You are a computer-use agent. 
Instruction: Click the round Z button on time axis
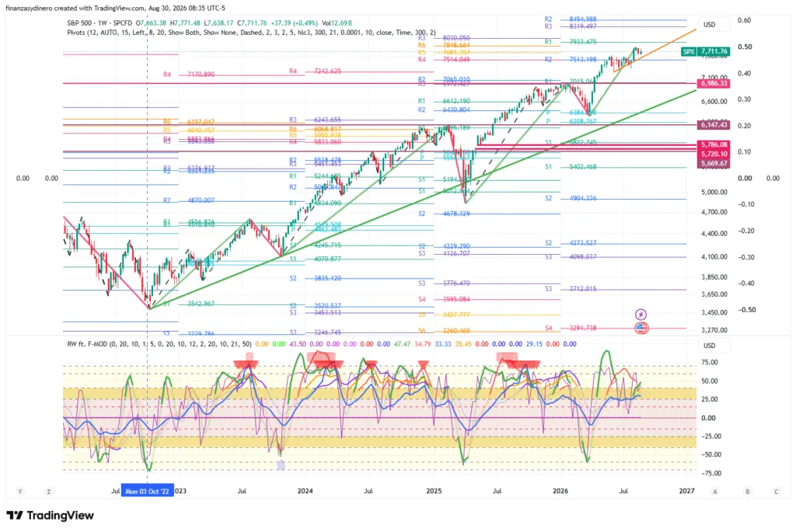pyautogui.click(x=49, y=492)
